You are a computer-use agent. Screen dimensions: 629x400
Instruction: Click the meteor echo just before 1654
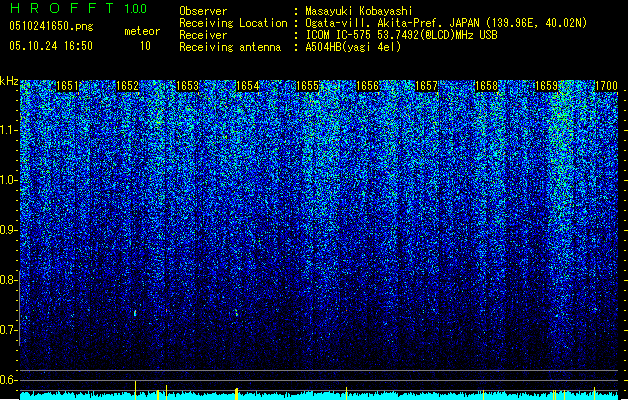tap(236, 312)
